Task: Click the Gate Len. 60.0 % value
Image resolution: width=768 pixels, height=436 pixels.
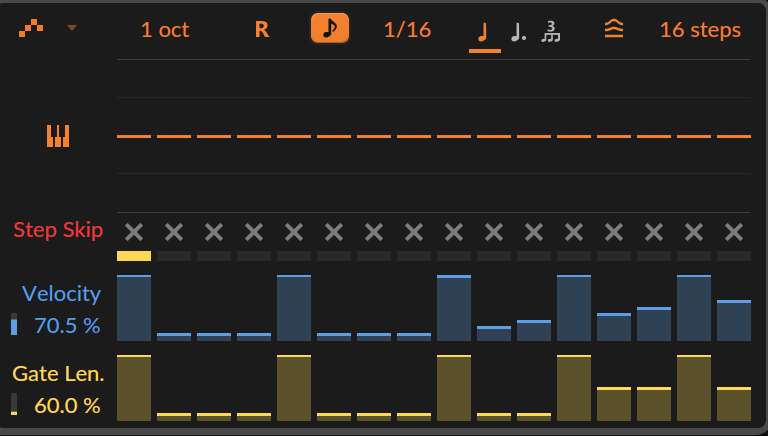Action: click(x=67, y=406)
